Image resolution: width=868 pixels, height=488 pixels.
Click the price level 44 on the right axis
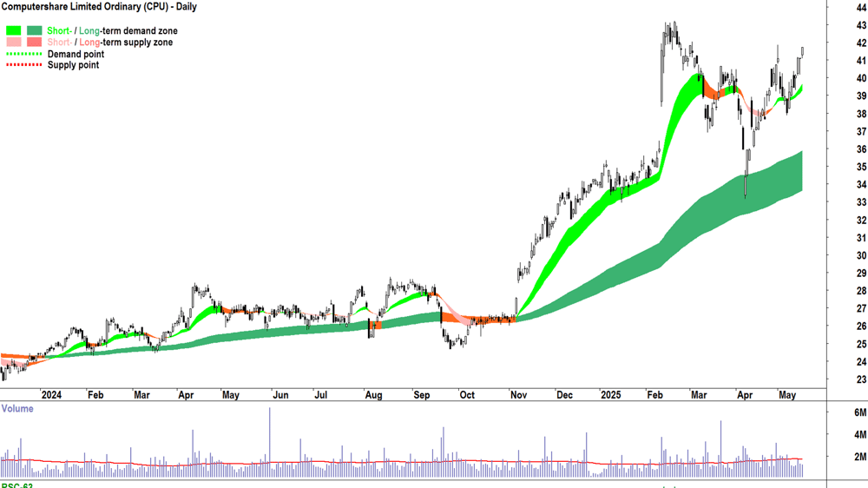[861, 8]
